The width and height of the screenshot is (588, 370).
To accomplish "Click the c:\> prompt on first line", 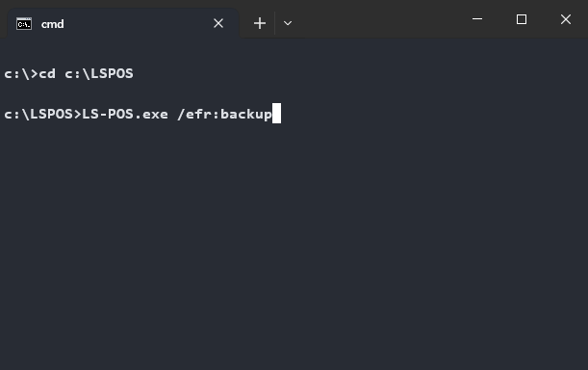I will tap(21, 73).
